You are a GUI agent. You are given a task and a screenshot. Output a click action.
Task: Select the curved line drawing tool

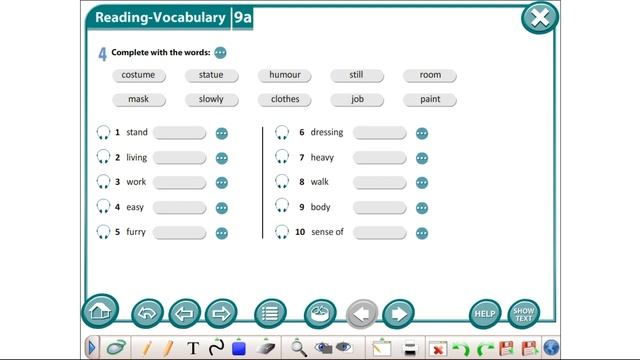[216, 348]
